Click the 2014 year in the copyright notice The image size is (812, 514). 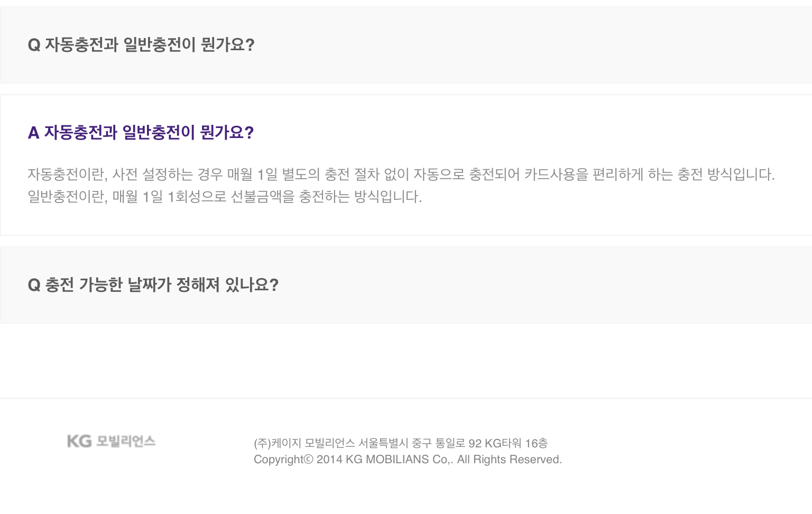pos(329,460)
